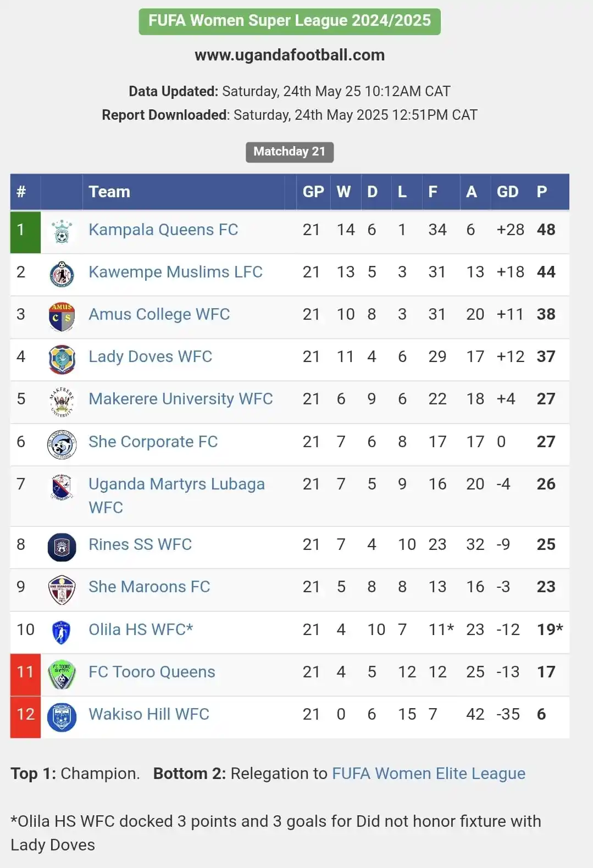
Task: Click the She Maroons FC shield logo
Action: point(62,589)
